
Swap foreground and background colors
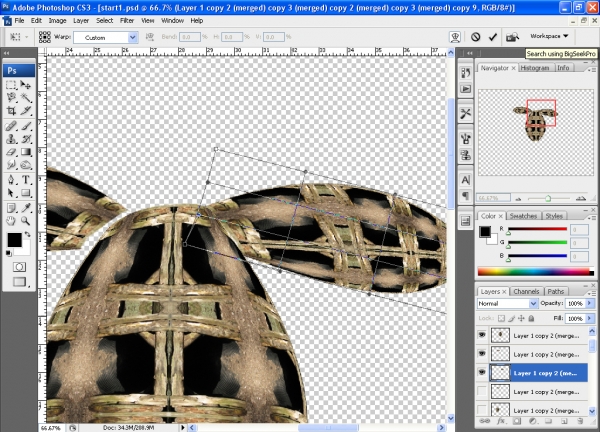(28, 234)
